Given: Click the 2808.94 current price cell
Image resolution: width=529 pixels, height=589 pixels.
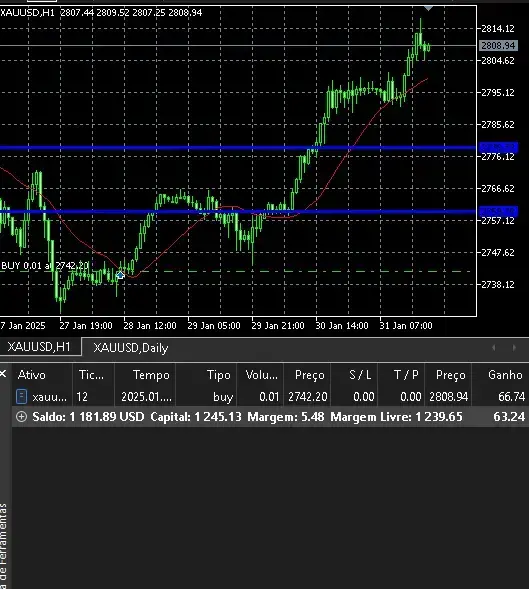Looking at the screenshot, I should coord(449,397).
